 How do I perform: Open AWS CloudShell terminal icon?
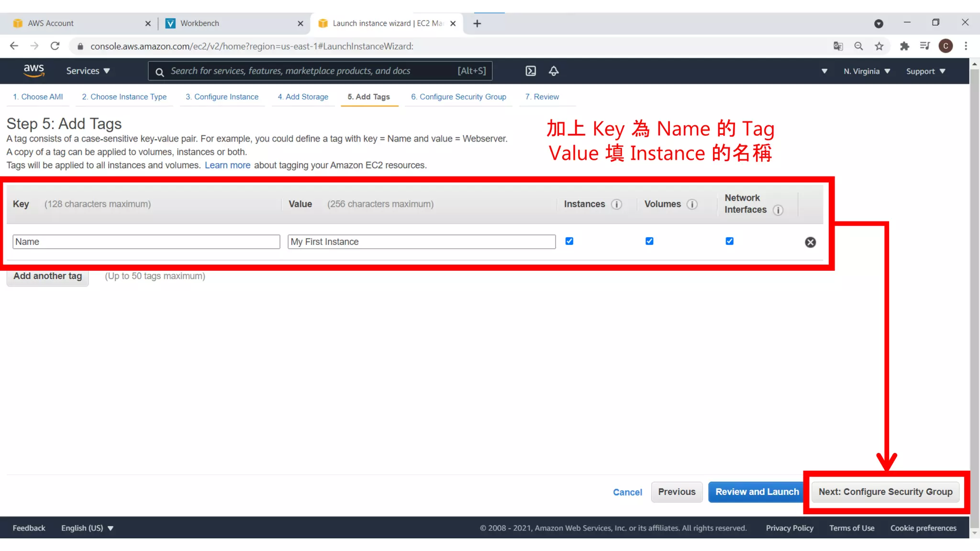(531, 71)
